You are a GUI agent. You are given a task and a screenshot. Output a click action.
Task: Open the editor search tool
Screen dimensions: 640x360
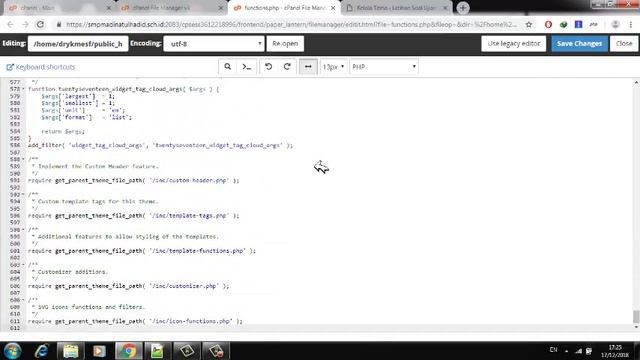[227, 67]
